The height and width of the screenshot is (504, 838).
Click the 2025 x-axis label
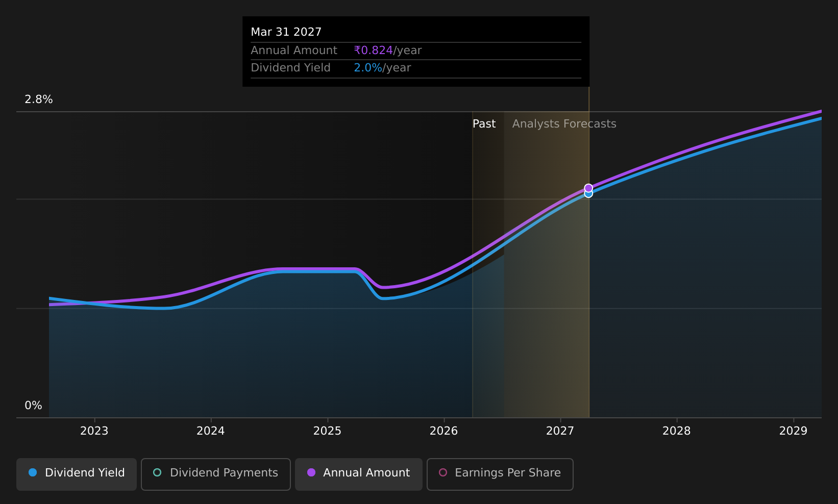(x=327, y=431)
